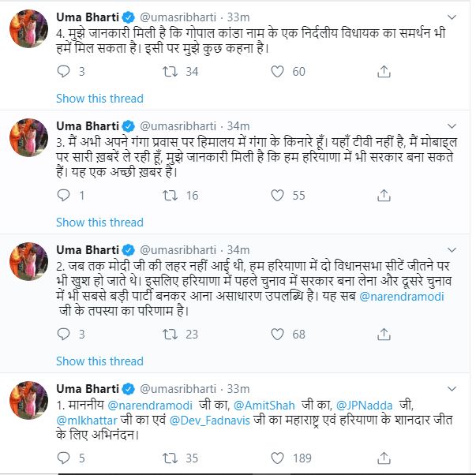Share the tweet with 68 likes
The image size is (476, 475).
click(x=384, y=335)
